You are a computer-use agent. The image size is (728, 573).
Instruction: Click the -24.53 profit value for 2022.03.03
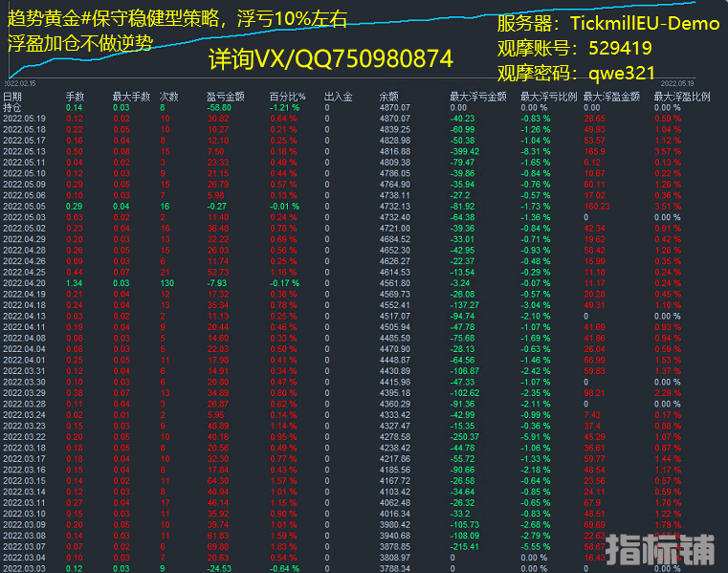[219, 568]
